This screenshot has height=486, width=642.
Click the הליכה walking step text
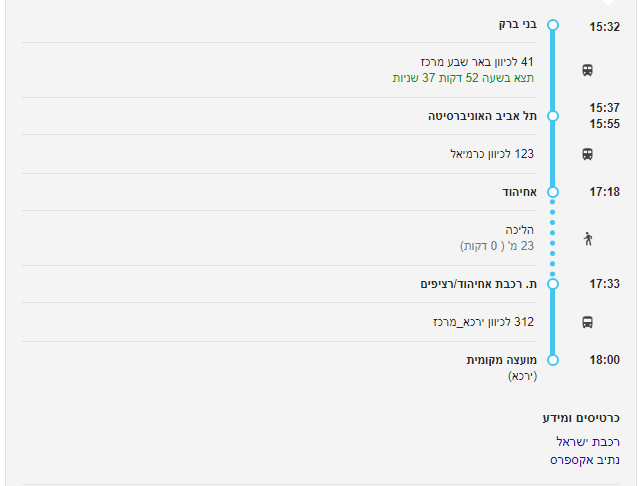click(520, 229)
